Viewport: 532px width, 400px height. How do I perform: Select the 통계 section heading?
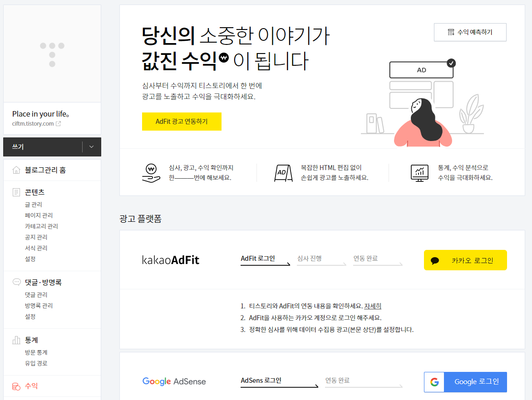click(32, 340)
